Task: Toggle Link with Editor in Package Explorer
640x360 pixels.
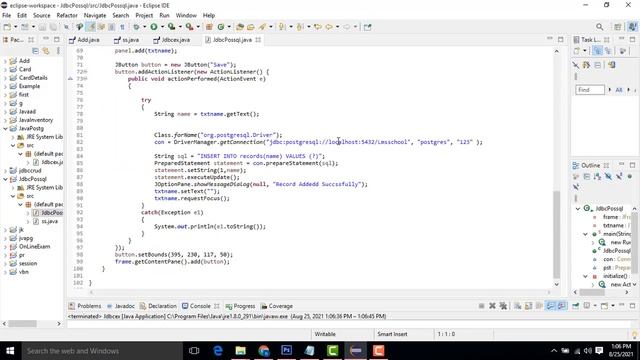Action: point(46,51)
